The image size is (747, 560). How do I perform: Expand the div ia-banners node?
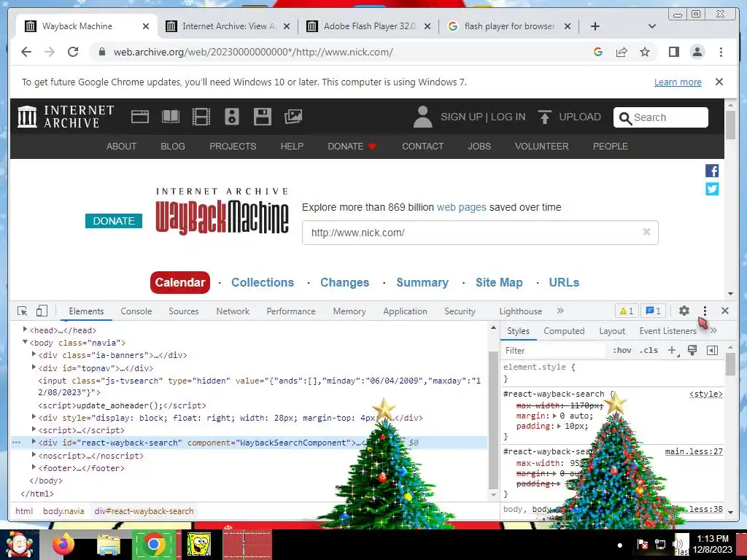[x=34, y=354]
